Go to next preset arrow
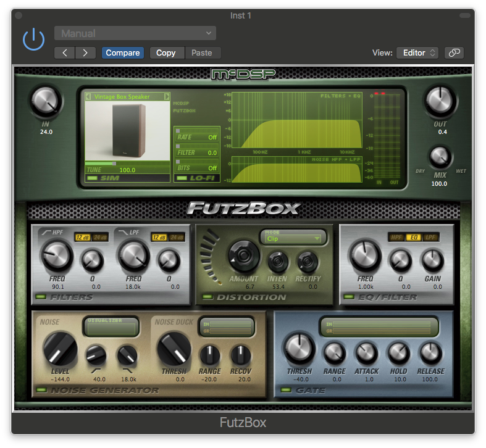 tap(85, 52)
